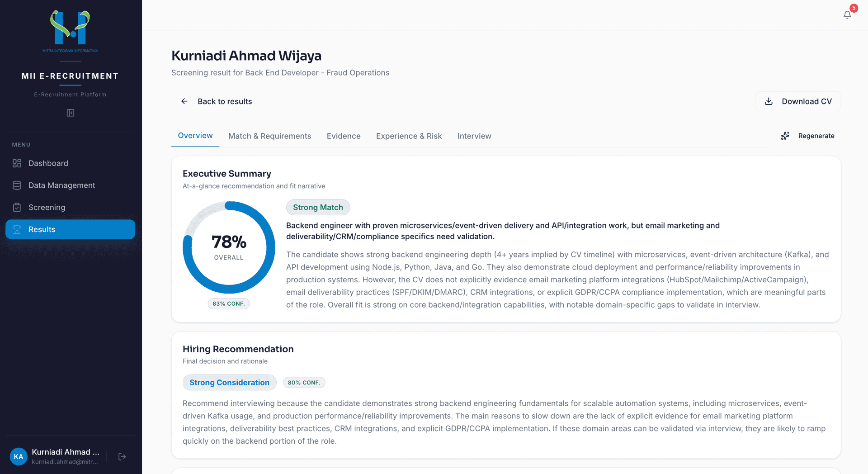
Task: Click the KA user avatar
Action: click(x=19, y=457)
